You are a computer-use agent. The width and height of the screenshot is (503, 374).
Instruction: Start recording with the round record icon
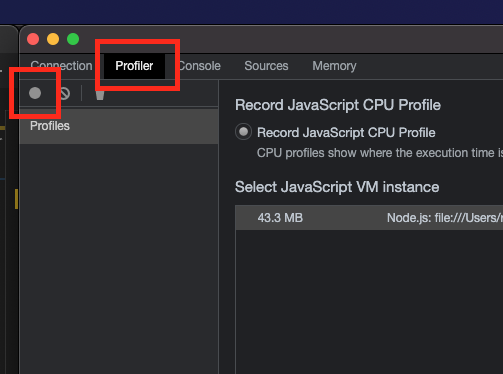35,93
